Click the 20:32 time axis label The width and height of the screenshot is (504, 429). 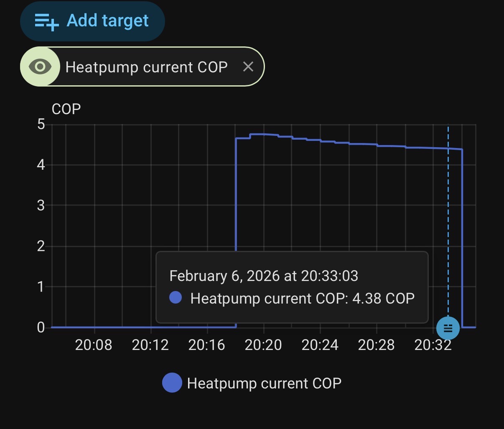pyautogui.click(x=433, y=345)
